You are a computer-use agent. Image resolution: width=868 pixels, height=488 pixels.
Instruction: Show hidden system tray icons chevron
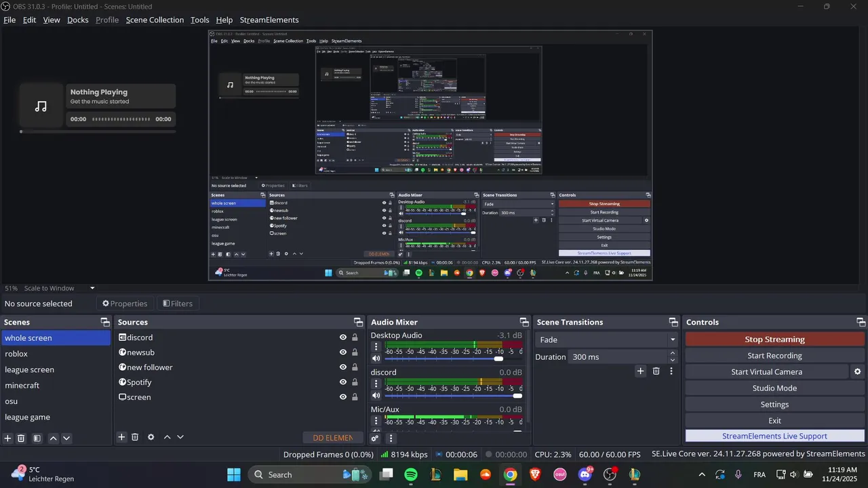point(702,474)
